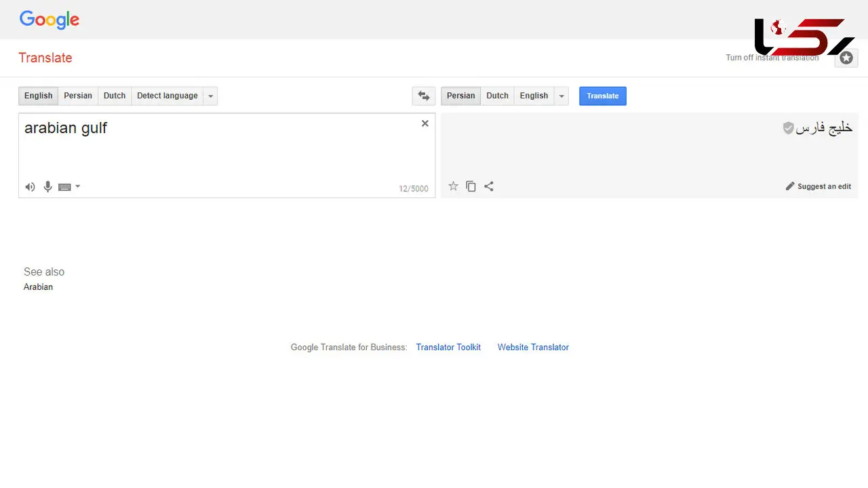This screenshot has height=488, width=868.
Task: Open the Website Translator link
Action: click(533, 347)
